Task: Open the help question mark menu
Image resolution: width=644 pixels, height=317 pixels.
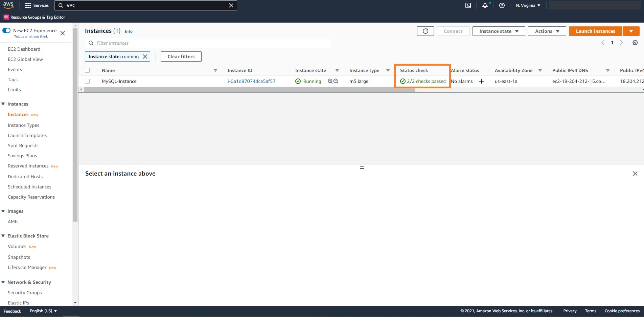Action: [502, 5]
